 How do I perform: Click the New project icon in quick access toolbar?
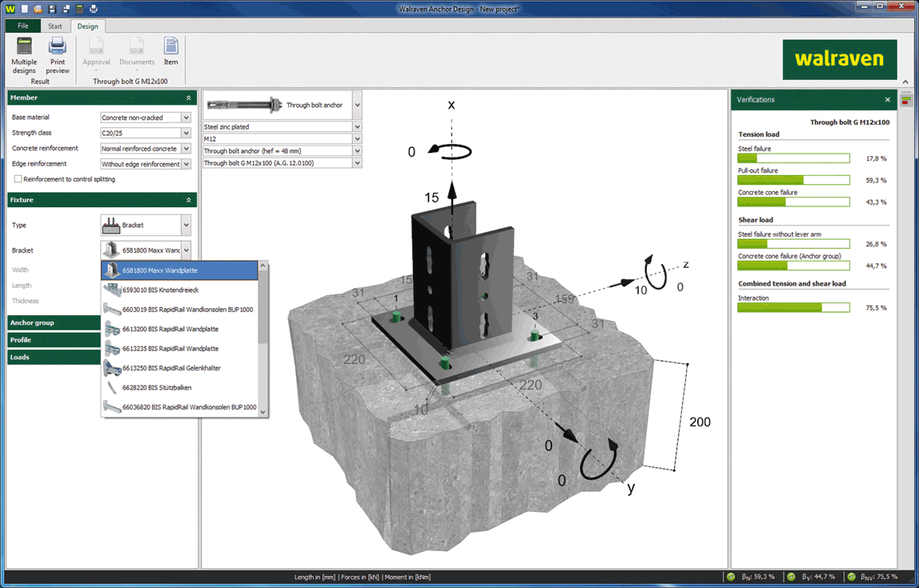(25, 9)
